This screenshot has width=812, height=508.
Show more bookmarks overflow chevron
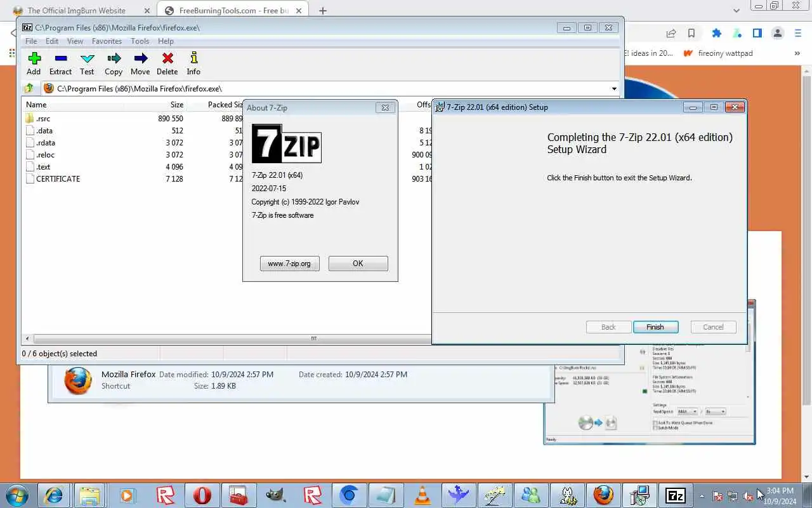797,53
